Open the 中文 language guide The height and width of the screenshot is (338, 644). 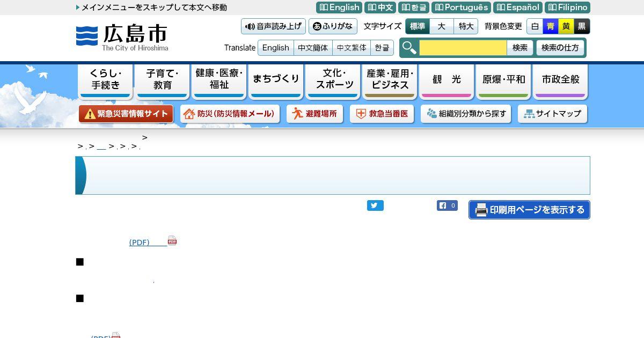click(x=380, y=8)
